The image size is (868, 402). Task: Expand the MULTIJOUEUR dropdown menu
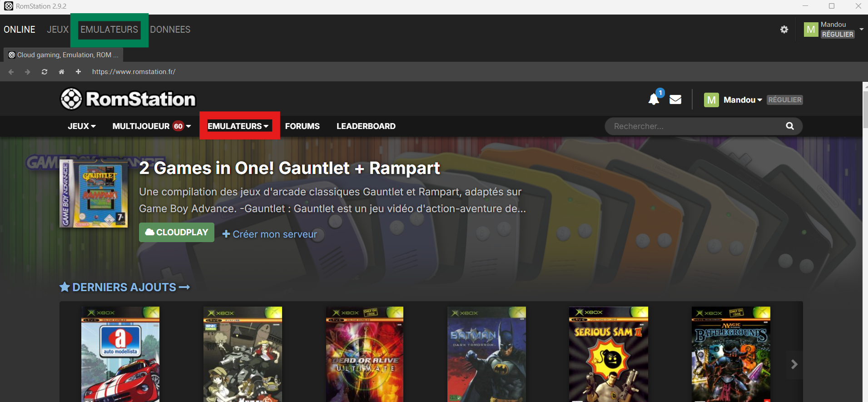click(151, 126)
